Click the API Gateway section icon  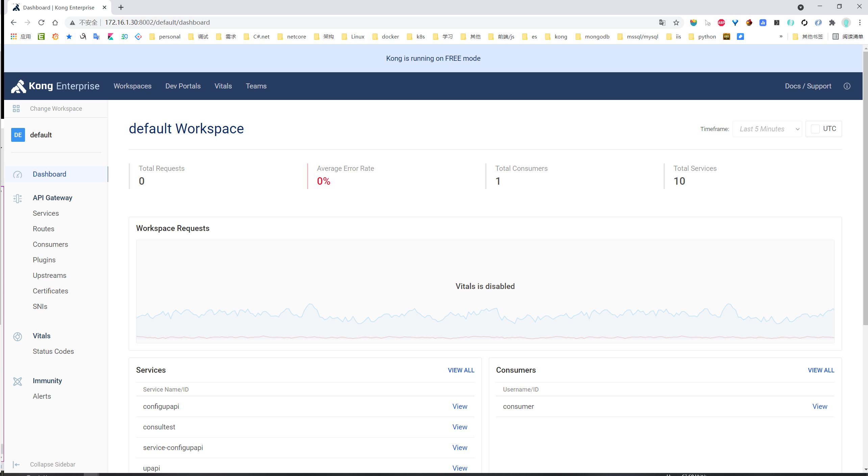tap(18, 198)
